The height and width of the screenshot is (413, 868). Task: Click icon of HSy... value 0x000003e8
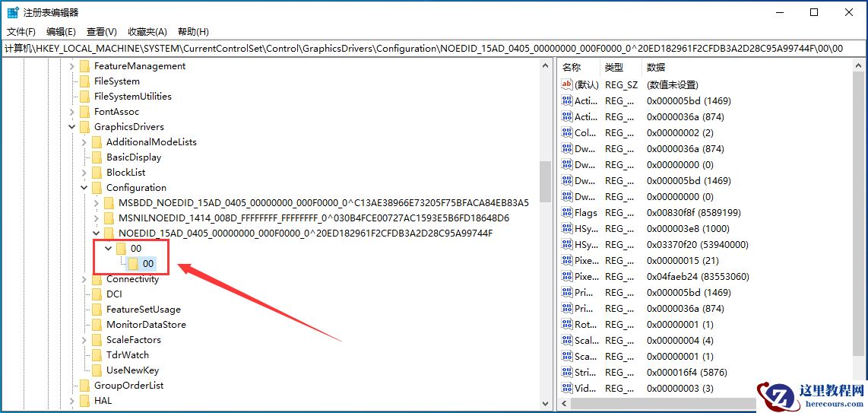[566, 229]
